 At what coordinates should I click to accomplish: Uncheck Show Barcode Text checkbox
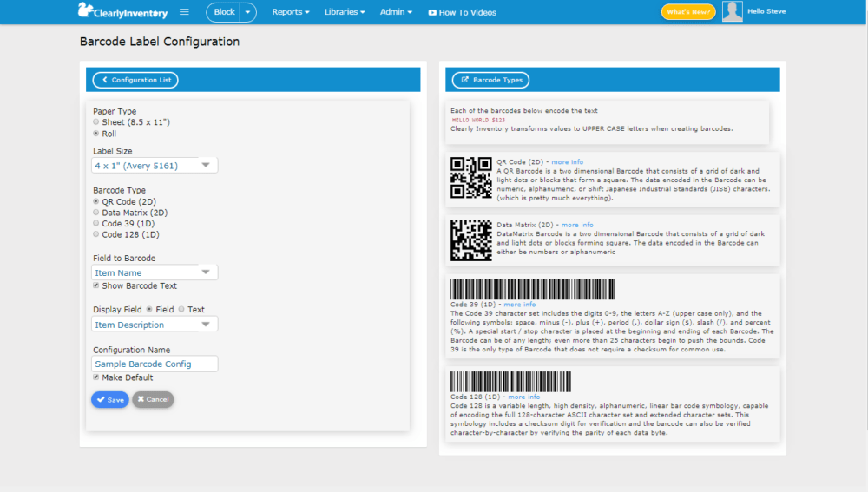[96, 285]
